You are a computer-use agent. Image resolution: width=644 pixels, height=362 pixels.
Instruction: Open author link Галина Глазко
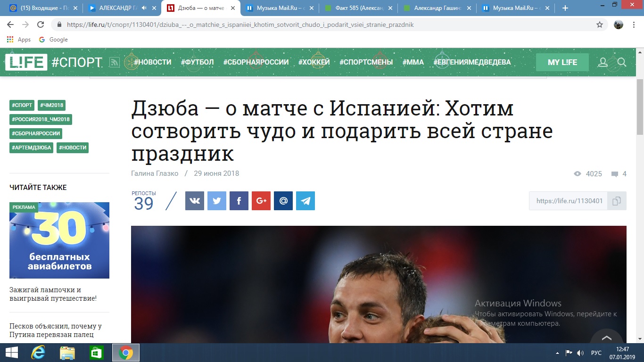(155, 173)
